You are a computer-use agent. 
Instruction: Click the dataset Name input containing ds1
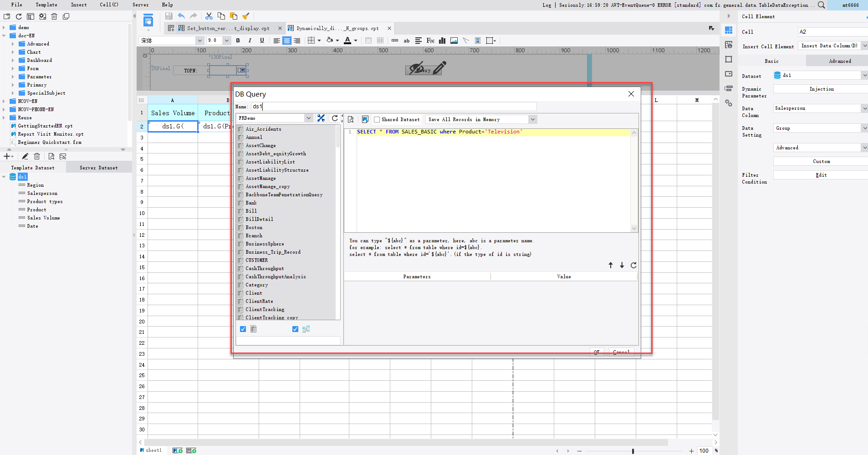coord(364,106)
